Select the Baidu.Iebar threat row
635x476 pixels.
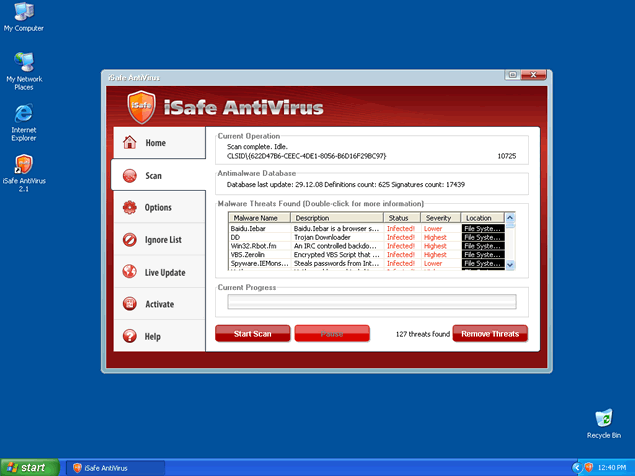pyautogui.click(x=260, y=229)
